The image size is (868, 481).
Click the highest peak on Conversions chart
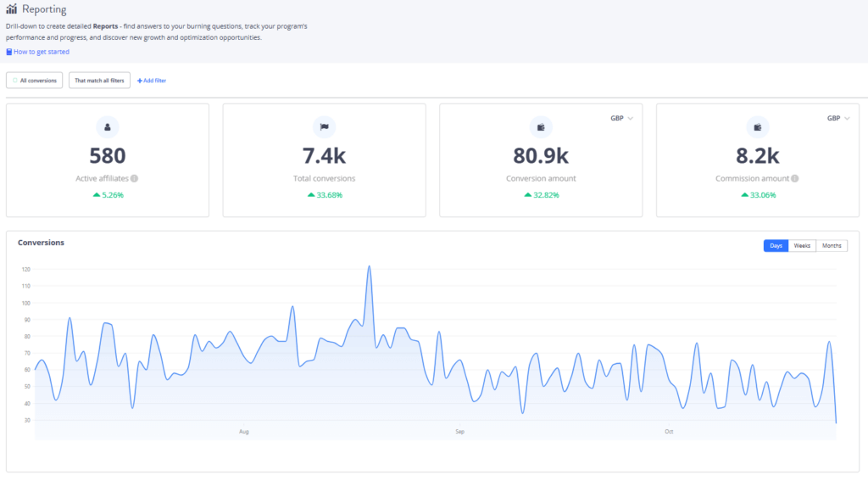pyautogui.click(x=369, y=266)
